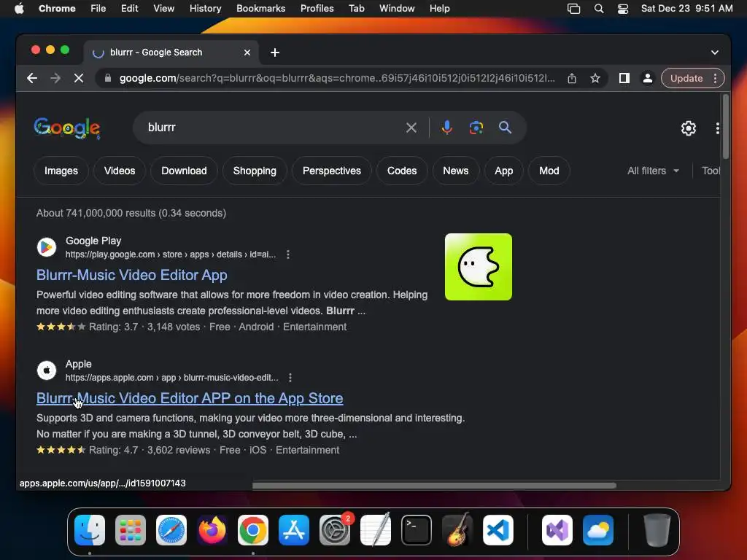Open Spotlight search in menu bar

pos(599,9)
